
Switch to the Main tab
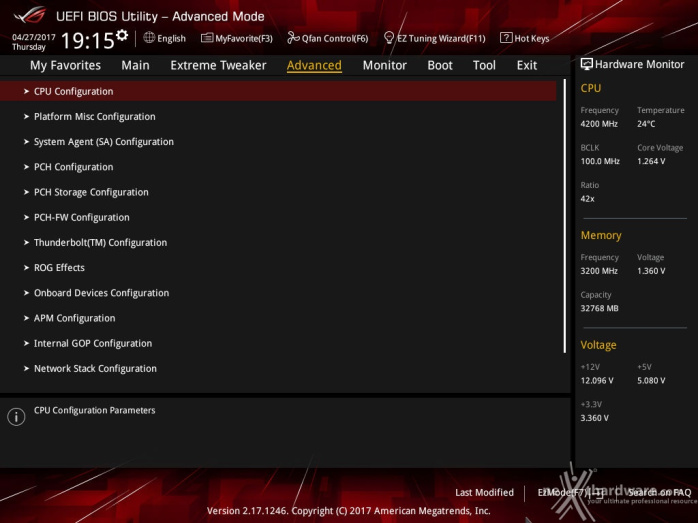[135, 65]
